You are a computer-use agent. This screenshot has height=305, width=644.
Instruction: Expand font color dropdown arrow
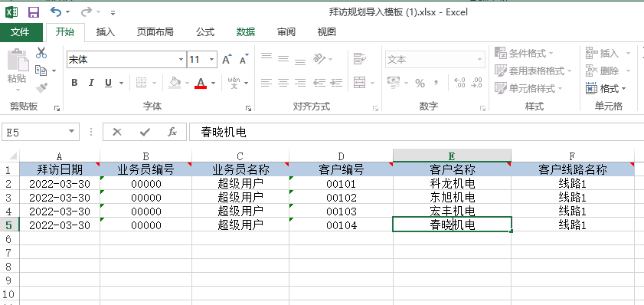pyautogui.click(x=213, y=83)
